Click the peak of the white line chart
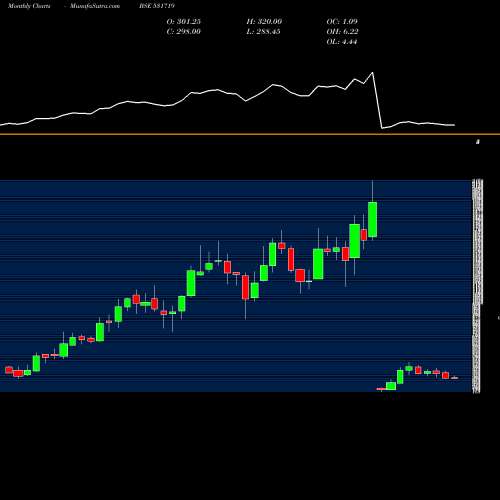Viewport: 500px width, 500px height. coord(372,72)
